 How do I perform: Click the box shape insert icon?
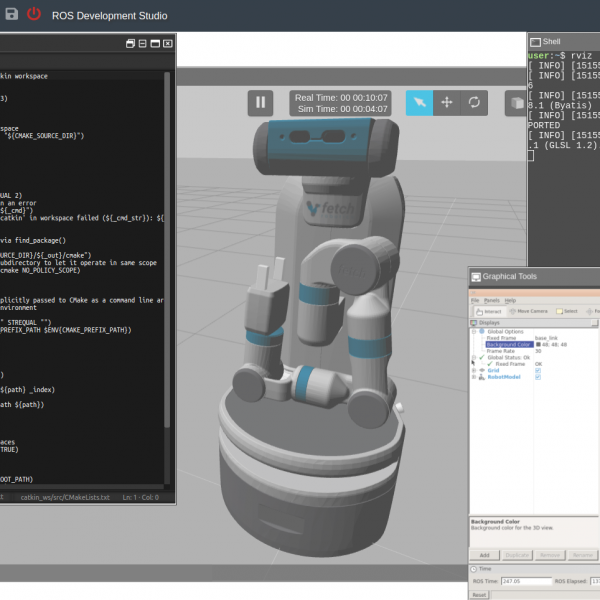pyautogui.click(x=516, y=103)
